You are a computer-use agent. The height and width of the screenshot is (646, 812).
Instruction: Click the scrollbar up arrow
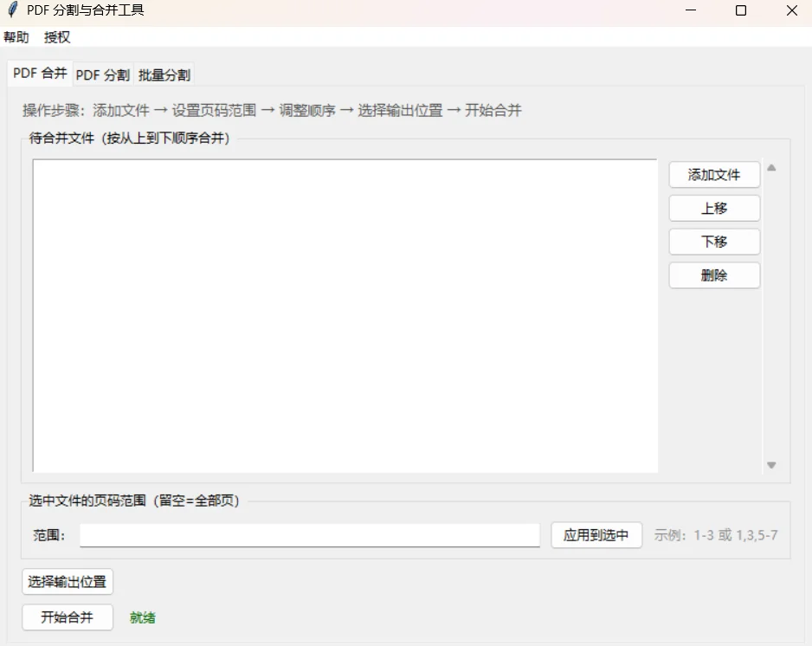point(771,168)
